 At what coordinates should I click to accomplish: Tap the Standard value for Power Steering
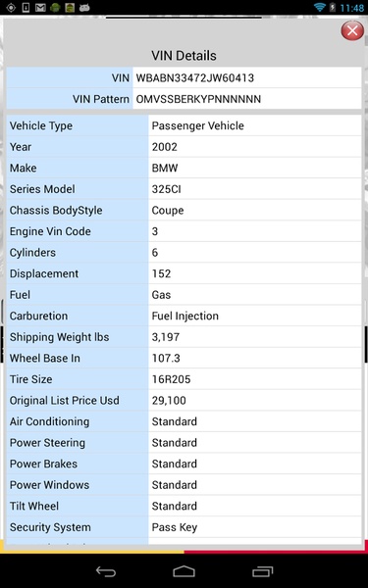click(x=175, y=443)
